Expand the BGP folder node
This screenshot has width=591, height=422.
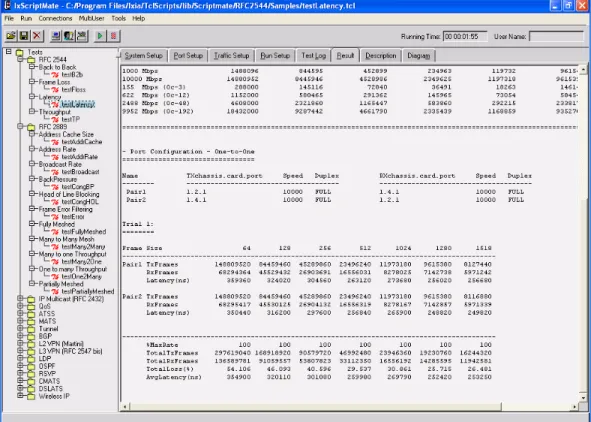click(20, 336)
